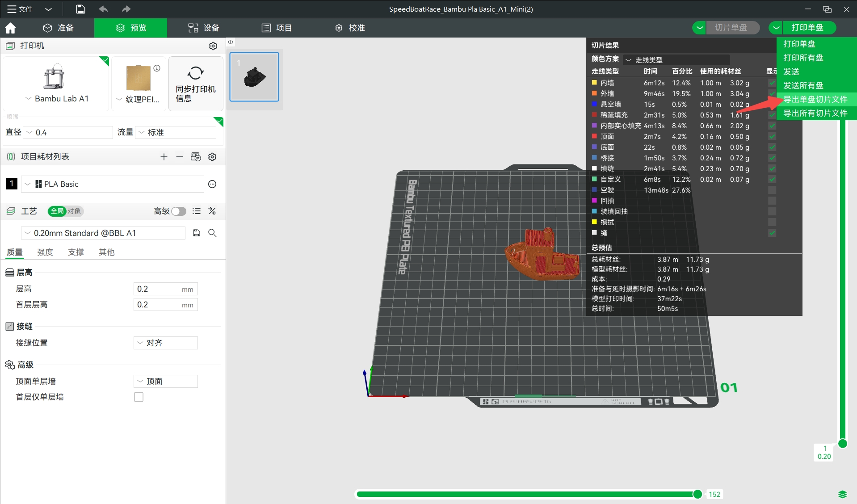This screenshot has width=857, height=504.
Task: Click the 层高 0.2 input field
Action: pyautogui.click(x=166, y=289)
